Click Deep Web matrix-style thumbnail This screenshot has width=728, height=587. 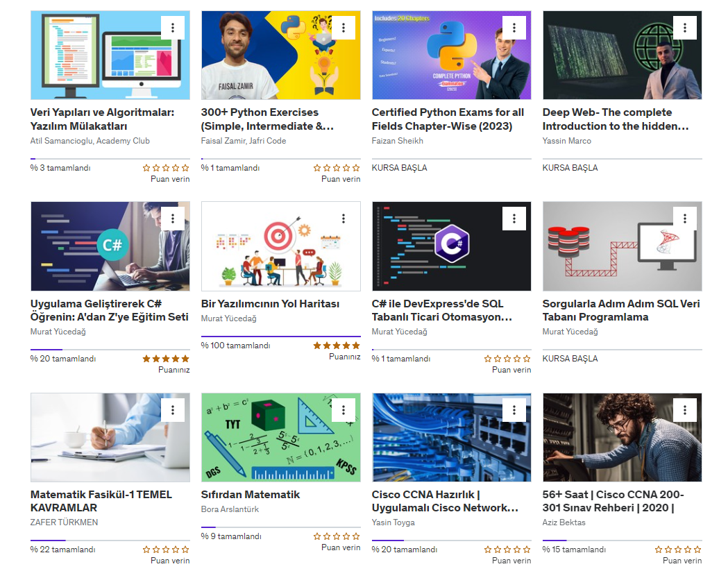[x=622, y=56]
